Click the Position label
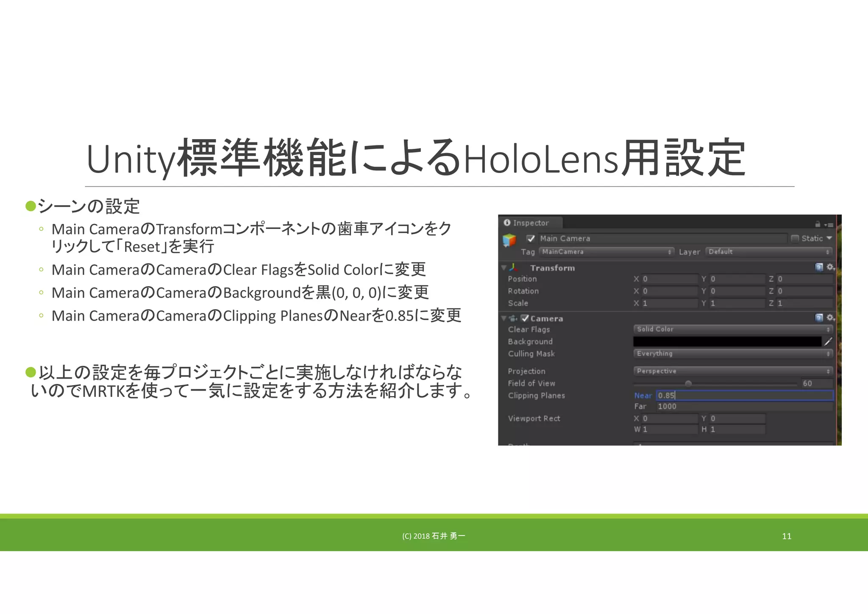The height and width of the screenshot is (614, 868). tap(522, 279)
